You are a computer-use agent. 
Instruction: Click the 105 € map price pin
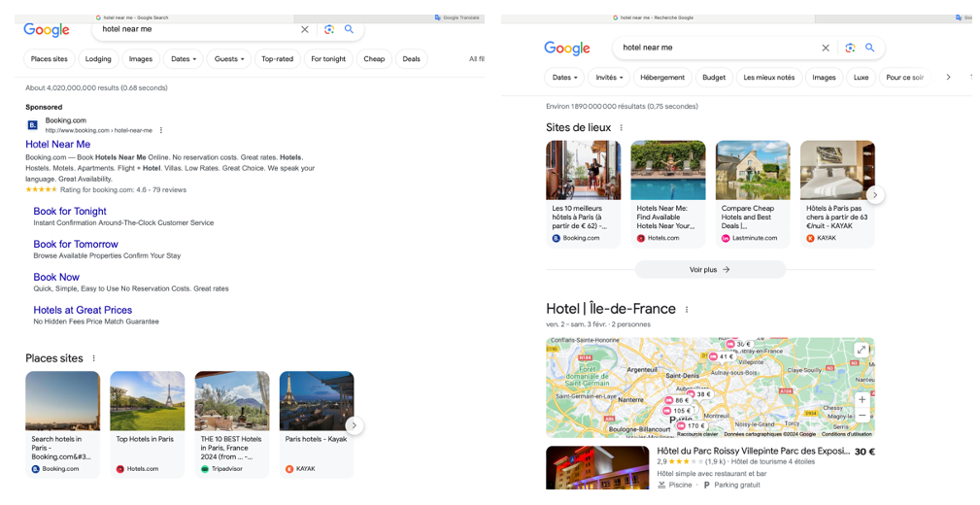tap(677, 411)
